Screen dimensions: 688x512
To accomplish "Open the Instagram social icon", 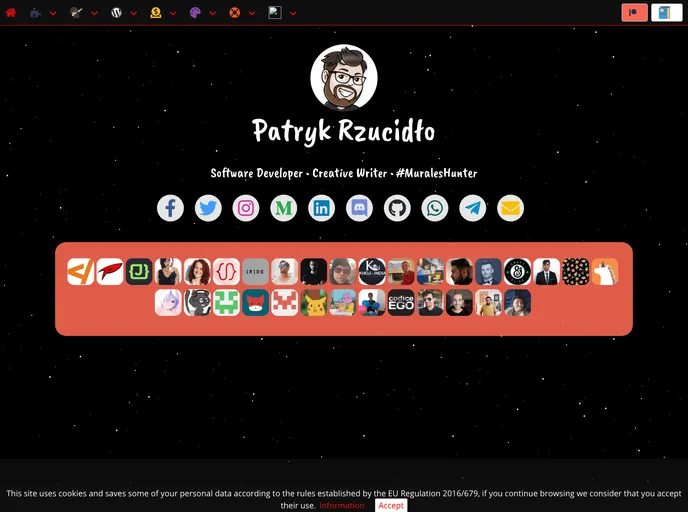I will click(x=246, y=208).
